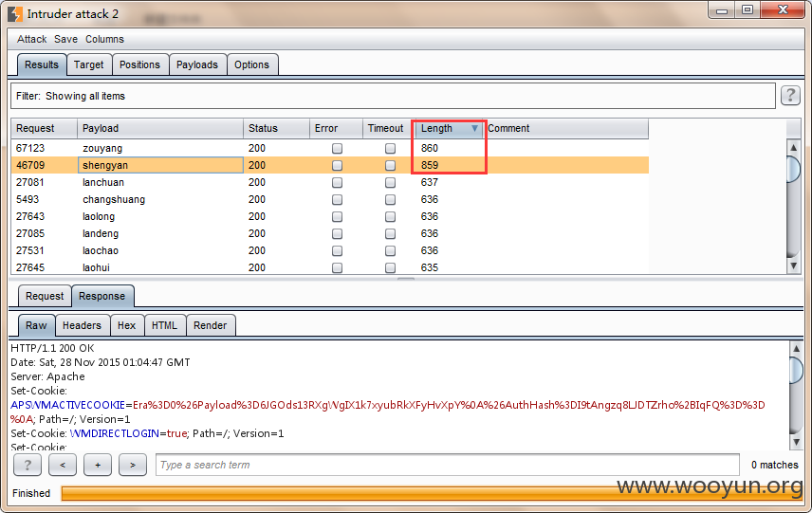Toggle Error checkbox for laochao row
The height and width of the screenshot is (513, 812).
tap(337, 251)
